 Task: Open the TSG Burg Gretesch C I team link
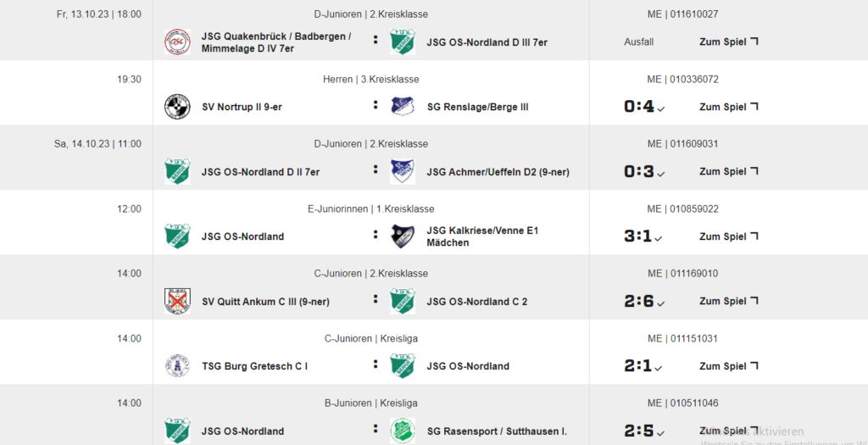255,366
